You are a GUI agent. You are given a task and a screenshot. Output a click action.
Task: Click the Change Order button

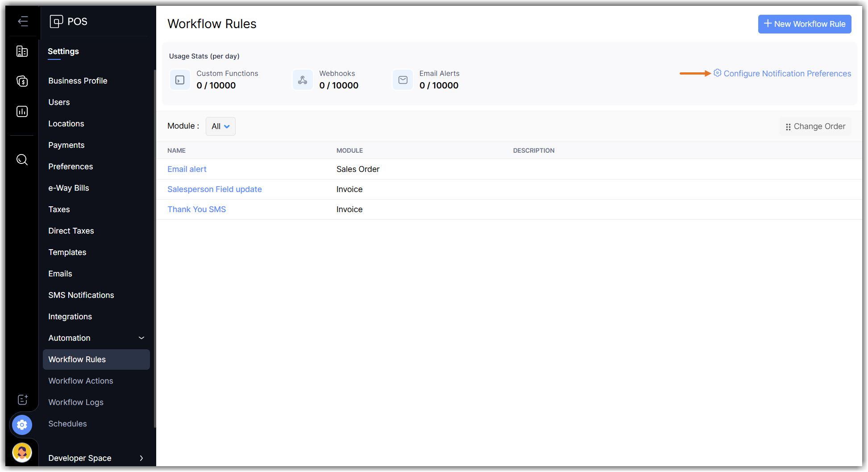[x=815, y=126]
